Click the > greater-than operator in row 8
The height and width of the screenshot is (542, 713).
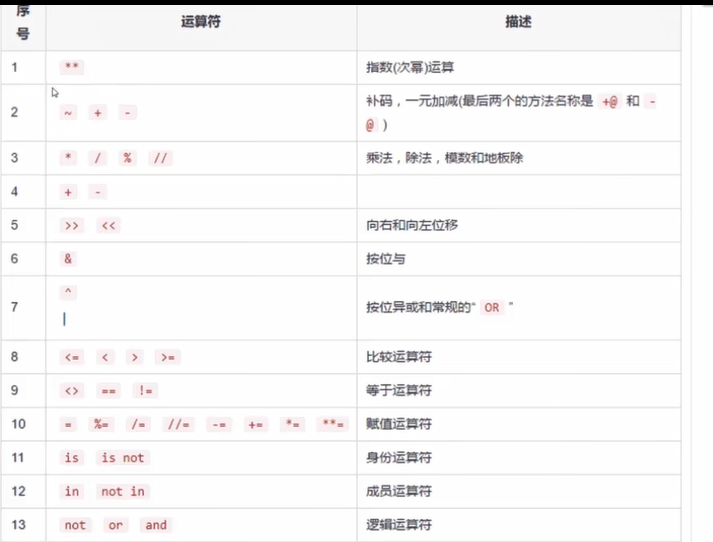tap(134, 357)
